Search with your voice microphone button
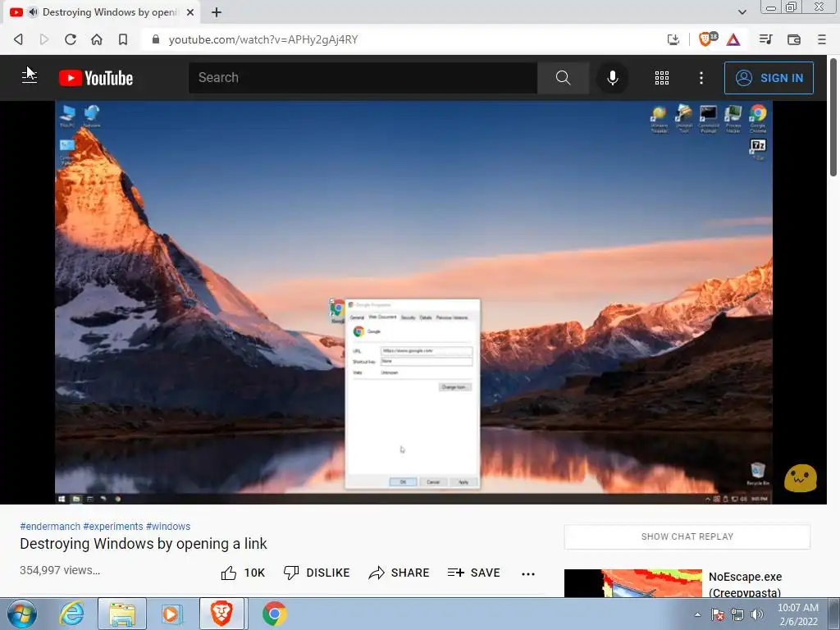Screen dimensions: 840x630 click(612, 78)
